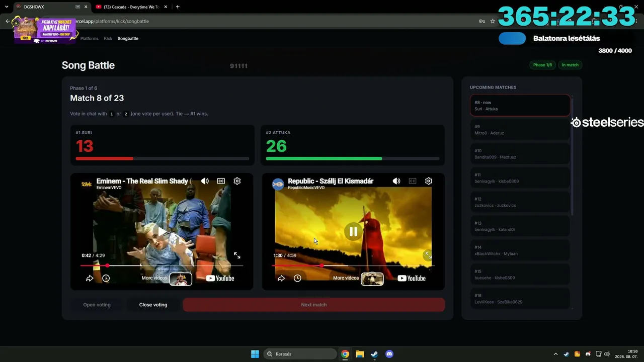Open Google Chrome from the taskbar
The height and width of the screenshot is (362, 644).
(x=345, y=354)
